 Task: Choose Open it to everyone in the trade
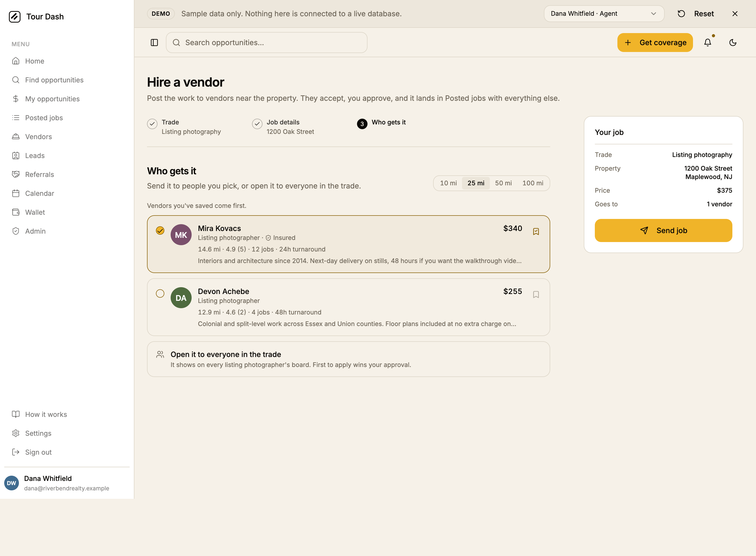348,359
